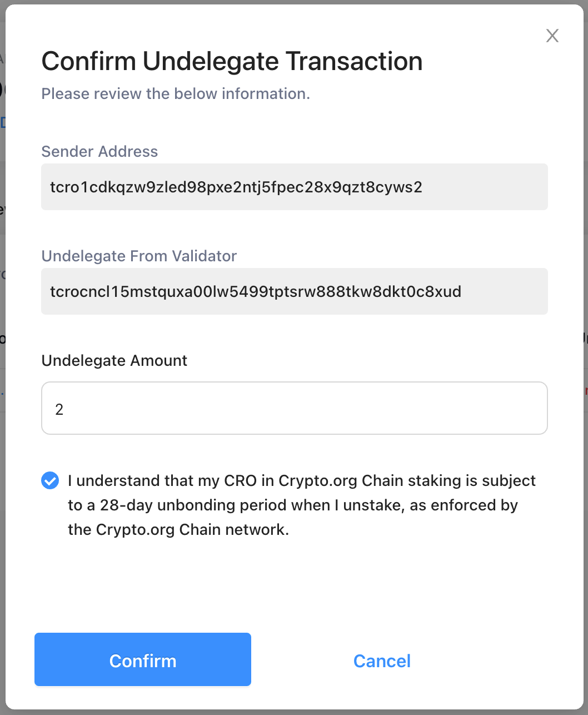Dismiss the Confirm Undelegate Transaction dialog
Screen dimensions: 588x715
click(x=552, y=36)
